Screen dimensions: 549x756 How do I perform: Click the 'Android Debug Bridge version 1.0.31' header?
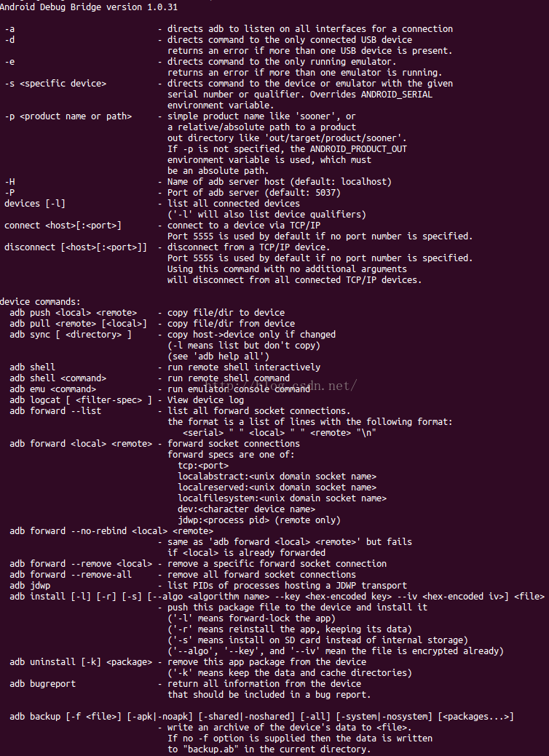pos(90,7)
